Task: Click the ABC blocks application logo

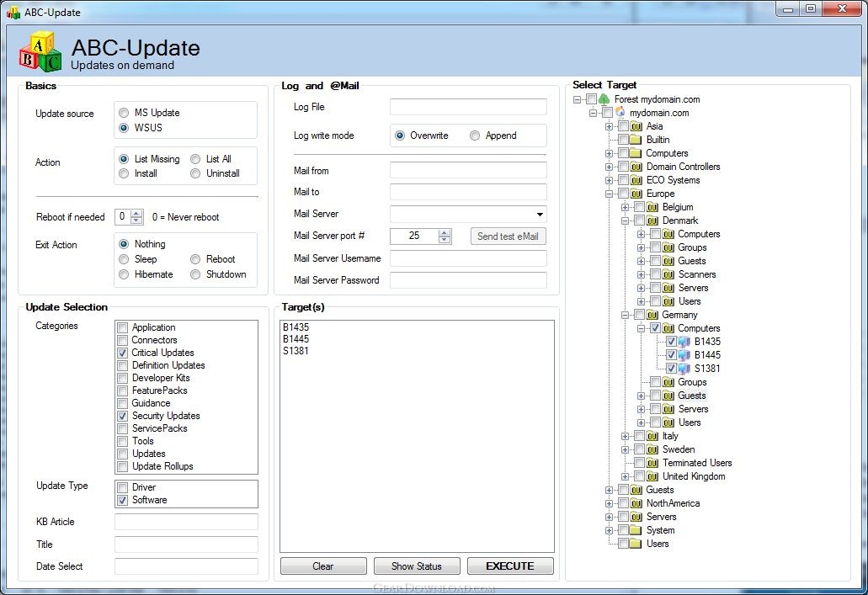Action: (40, 51)
